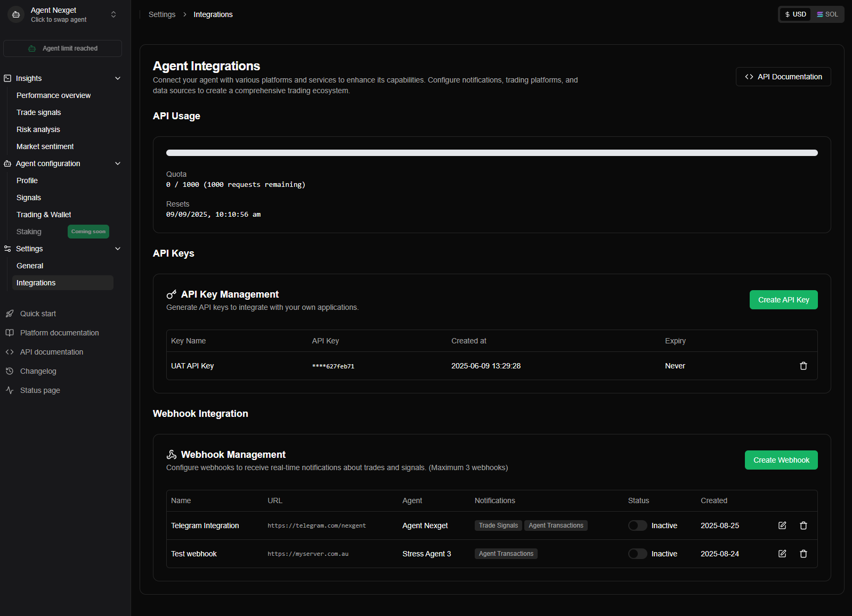Screen dimensions: 852x616
Task: Click Telegram's Agent Transactions tag
Action: click(556, 525)
